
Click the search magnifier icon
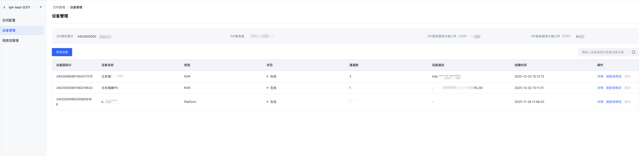633,52
